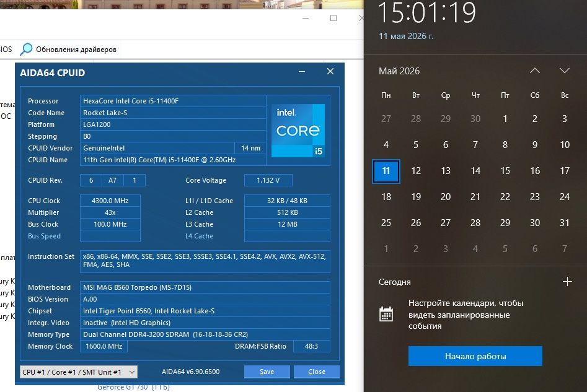Click the 32 KB / 48 KB cache value
The width and height of the screenshot is (587, 392).
(287, 201)
